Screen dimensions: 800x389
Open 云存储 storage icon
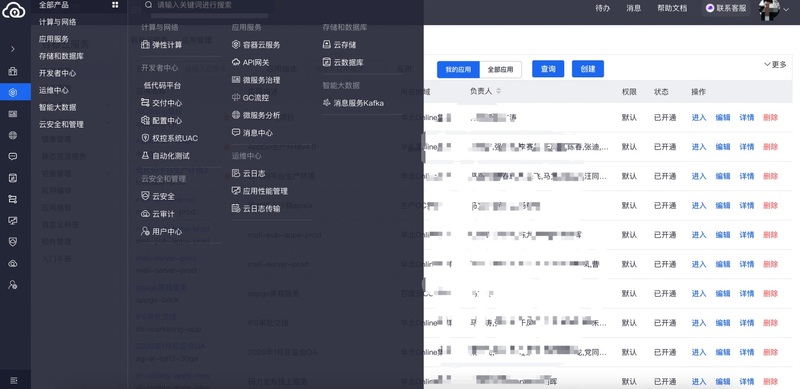click(x=327, y=45)
